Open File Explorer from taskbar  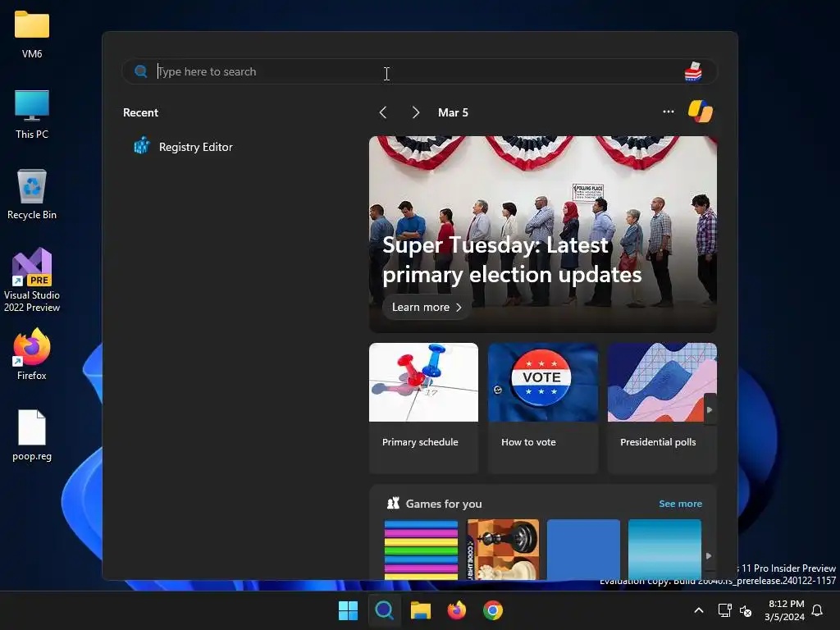[x=421, y=610]
